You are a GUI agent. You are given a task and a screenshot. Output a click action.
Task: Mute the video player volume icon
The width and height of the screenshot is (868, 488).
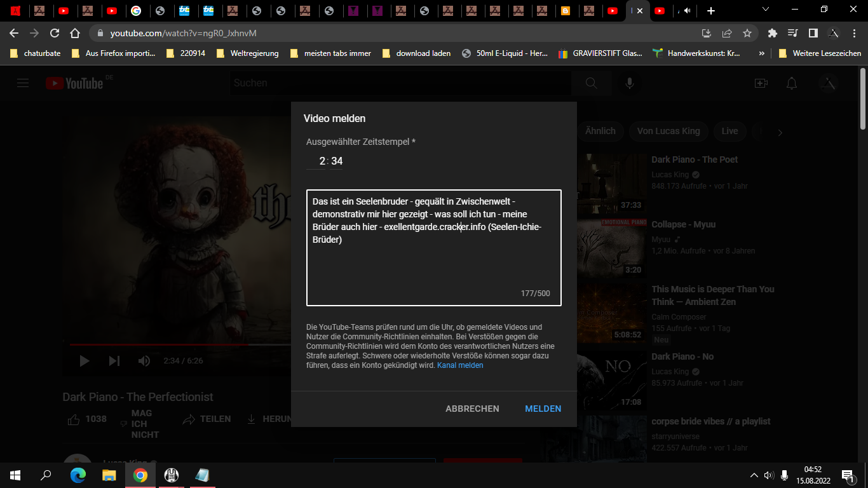144,361
